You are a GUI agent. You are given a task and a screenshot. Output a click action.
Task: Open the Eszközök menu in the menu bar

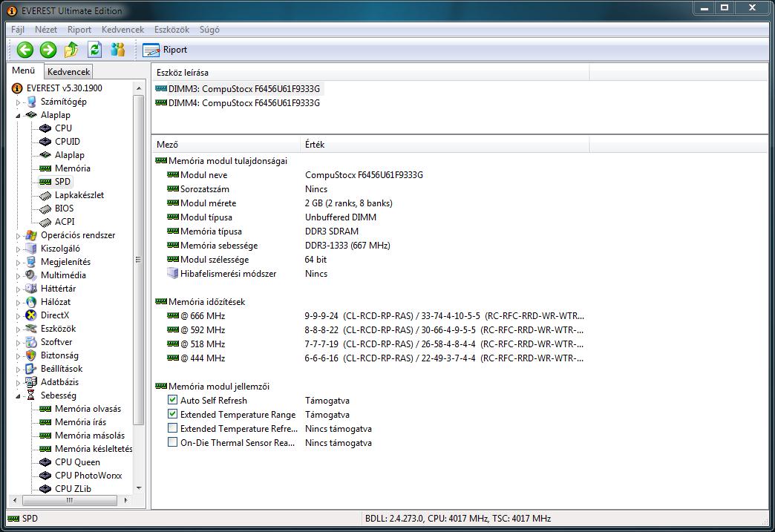point(171,30)
